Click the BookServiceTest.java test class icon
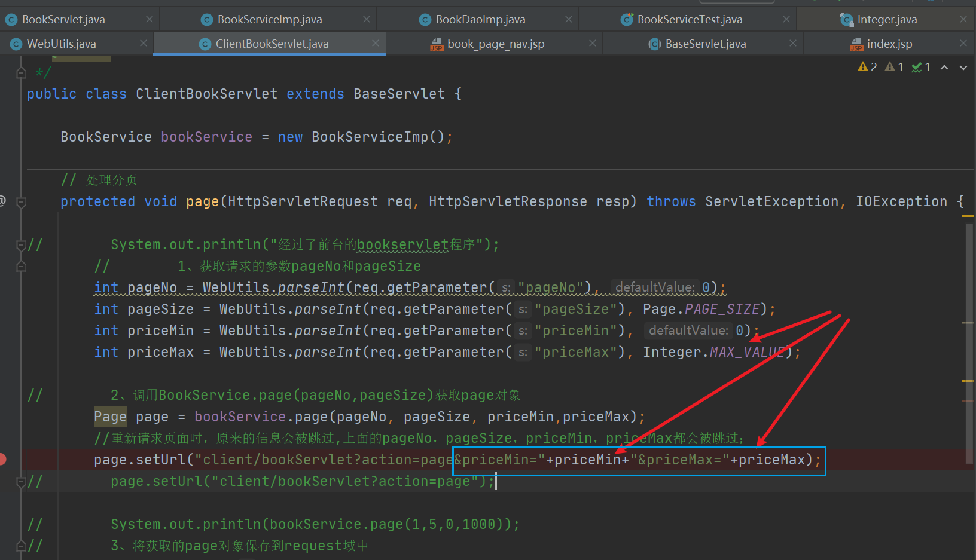976x560 pixels. coord(627,20)
